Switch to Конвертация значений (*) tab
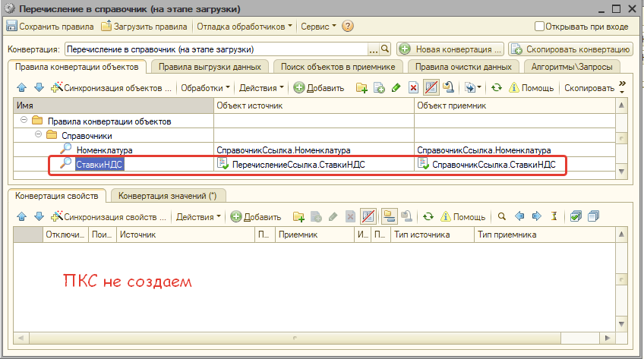644x359 pixels. (168, 196)
